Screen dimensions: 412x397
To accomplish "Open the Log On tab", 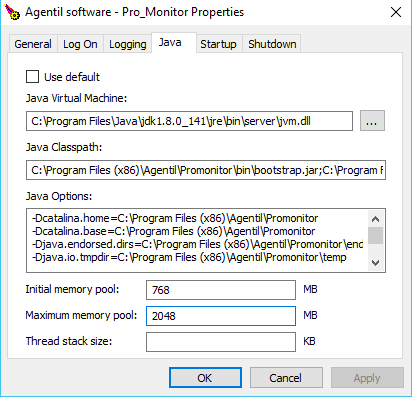I will 80,44.
